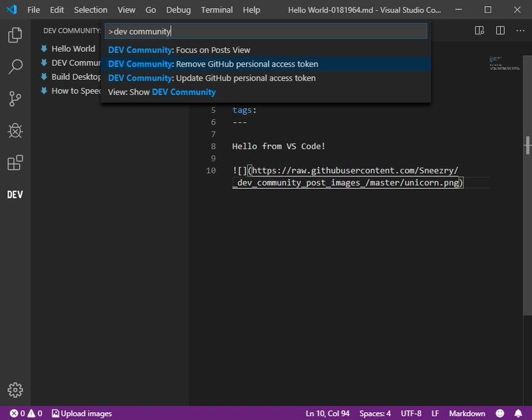Open the notifications bell icon

click(518, 413)
